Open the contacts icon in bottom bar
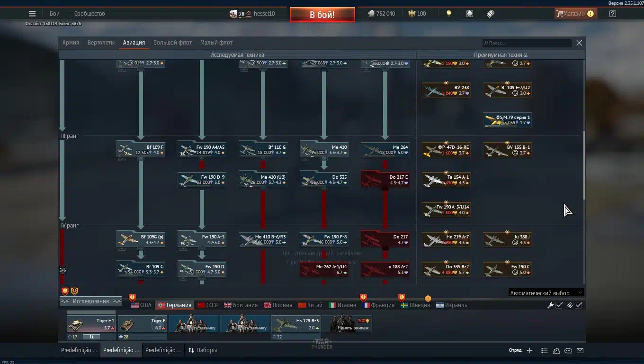 click(556, 351)
